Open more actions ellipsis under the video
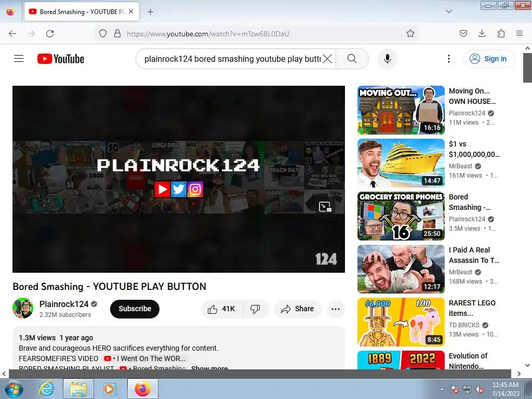 (x=335, y=309)
